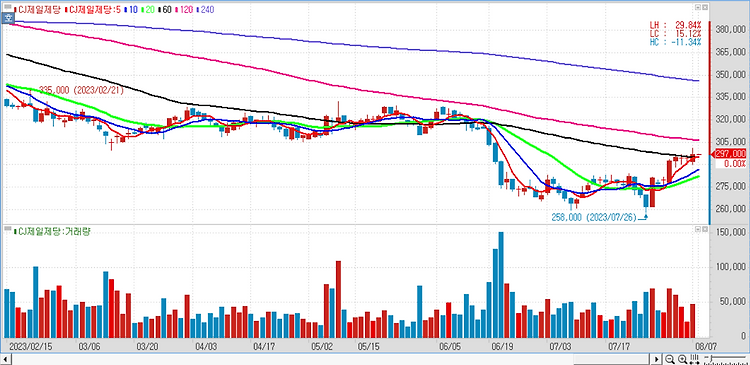Click the CJ제일제당:거래량 volume legend
The image size is (750, 365).
(52, 232)
